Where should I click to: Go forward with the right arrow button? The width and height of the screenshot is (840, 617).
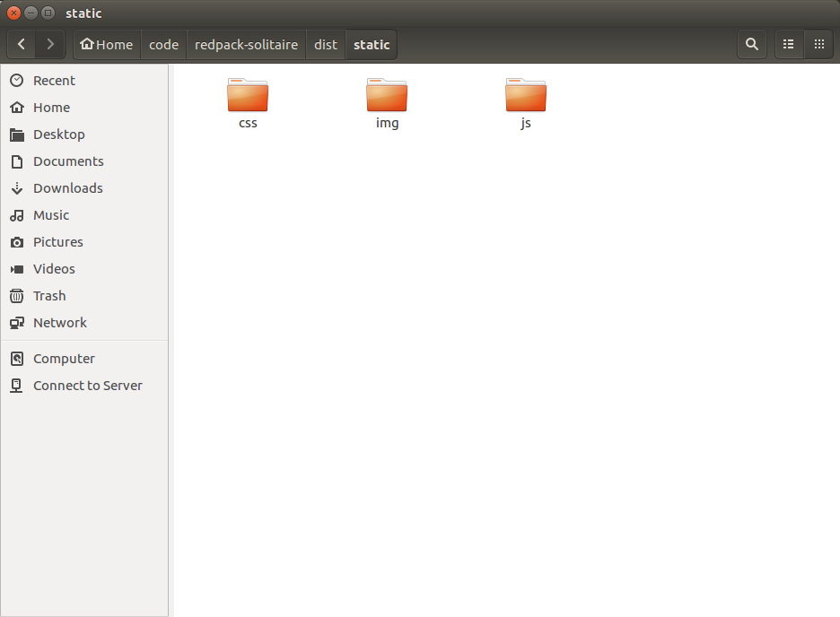(50, 44)
